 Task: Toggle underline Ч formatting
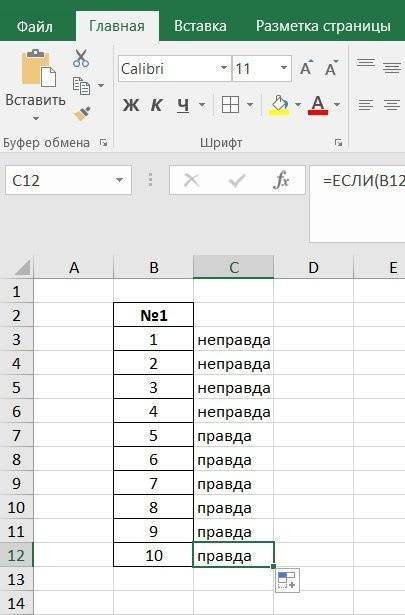(x=183, y=105)
